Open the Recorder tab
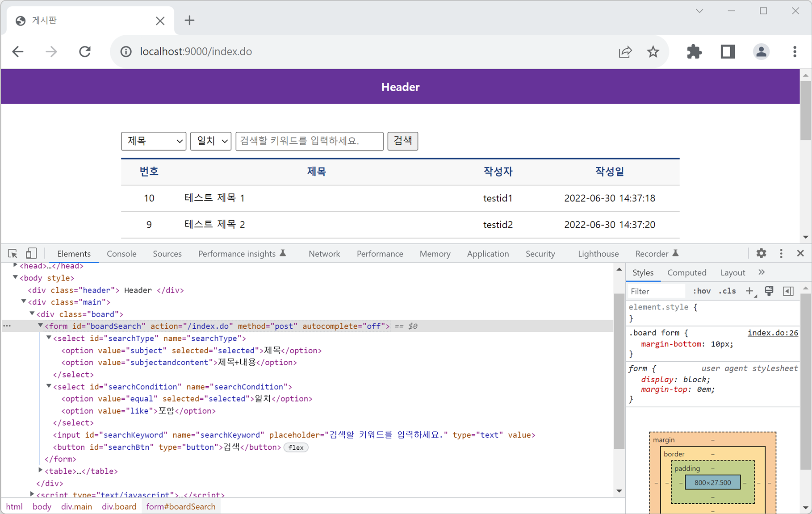This screenshot has width=812, height=514. 657,254
